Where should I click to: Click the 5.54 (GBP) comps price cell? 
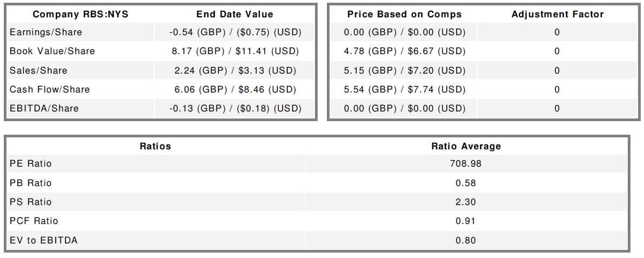coord(404,89)
